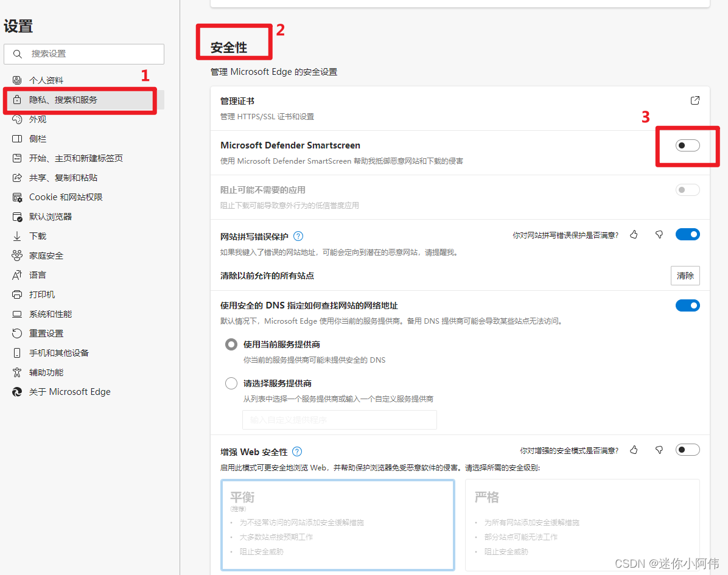Turn off 使用安全的 DNS switch
This screenshot has height=575, width=728.
(x=688, y=305)
